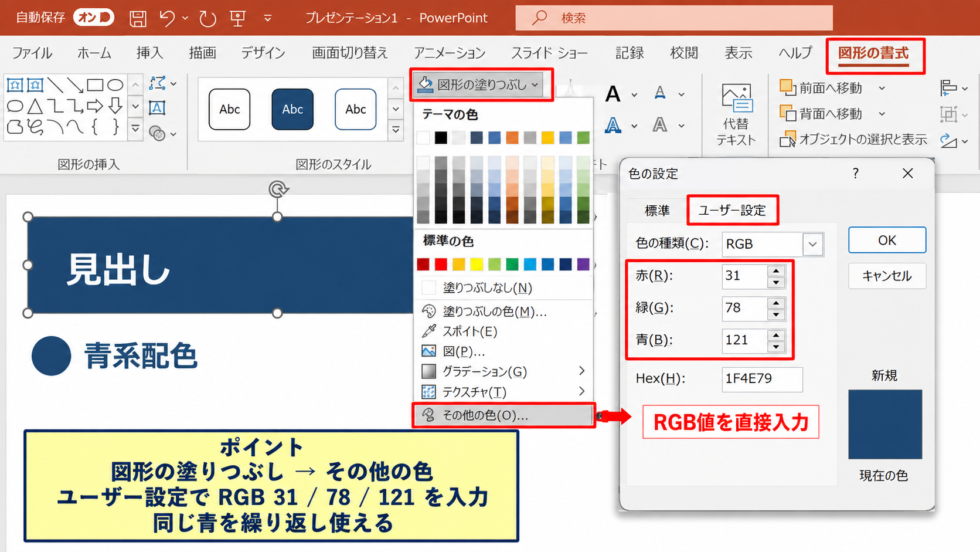Switch to the ユーザー設定 tab

point(732,211)
